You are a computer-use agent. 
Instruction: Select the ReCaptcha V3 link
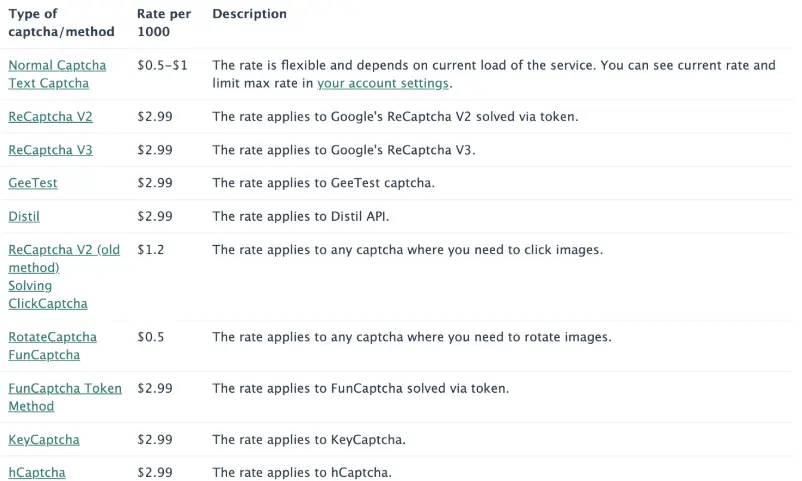pos(50,150)
